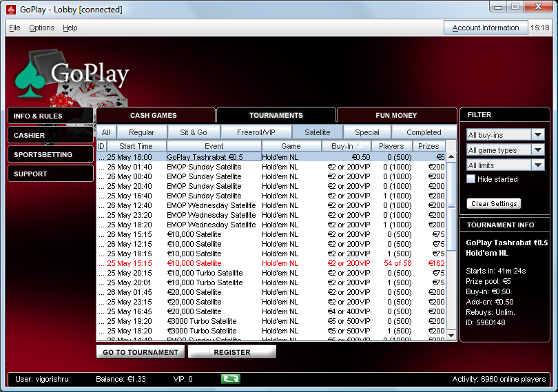Screen dimensions: 558x392
Task: Click the tournament ID: 5960148 text
Action: 486,322
